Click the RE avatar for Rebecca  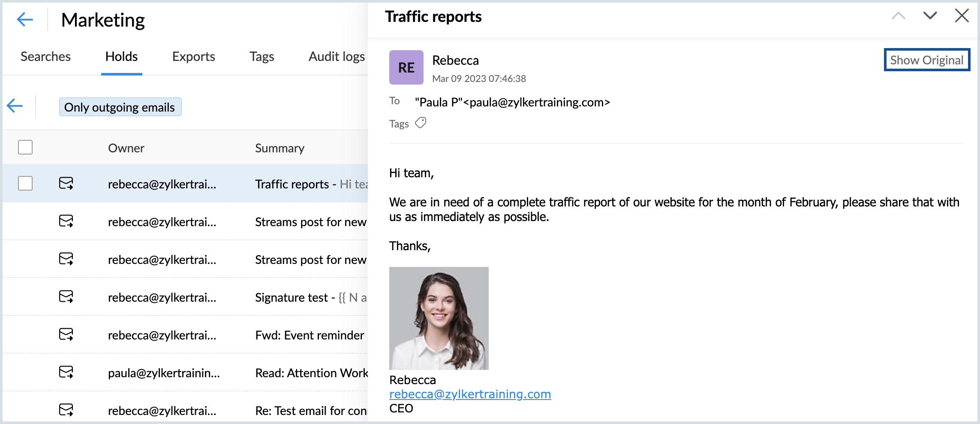[406, 67]
